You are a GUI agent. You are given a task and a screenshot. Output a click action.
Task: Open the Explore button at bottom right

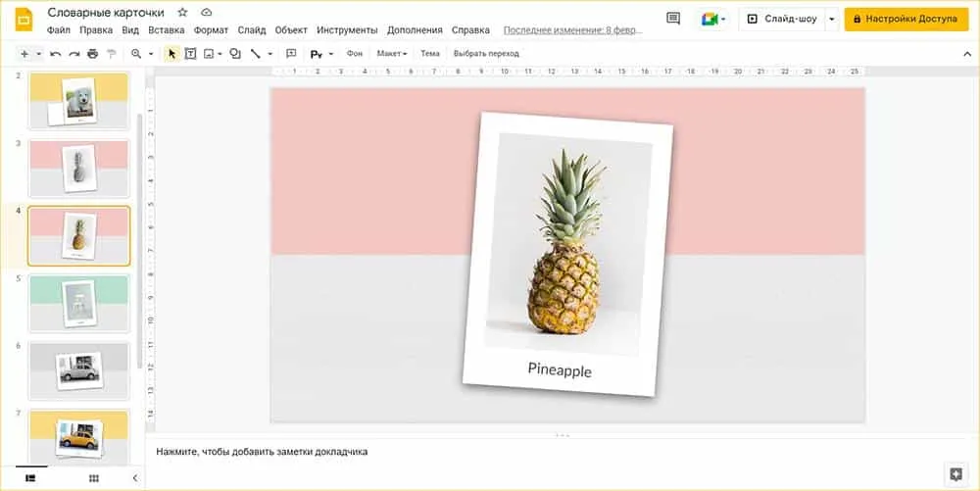tap(955, 474)
